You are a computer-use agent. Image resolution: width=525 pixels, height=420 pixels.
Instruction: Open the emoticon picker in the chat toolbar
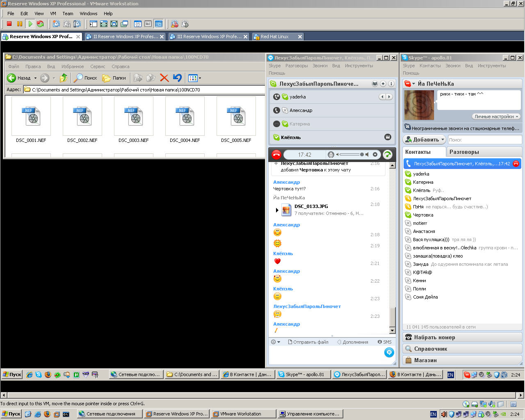(275, 342)
